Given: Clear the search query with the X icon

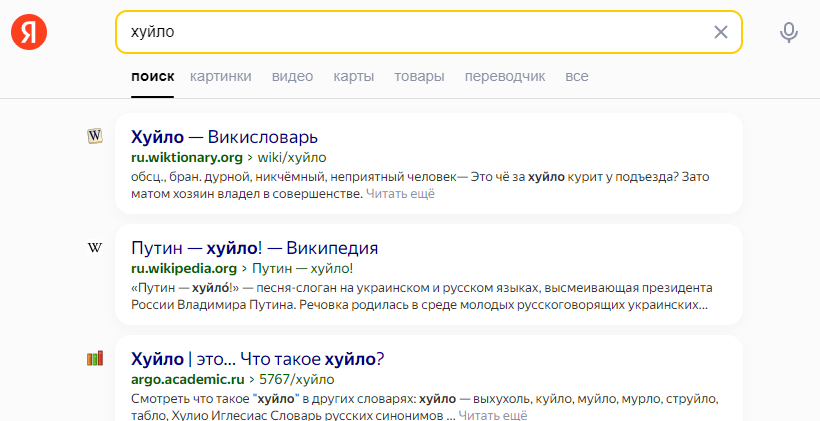Looking at the screenshot, I should pyautogui.click(x=721, y=32).
